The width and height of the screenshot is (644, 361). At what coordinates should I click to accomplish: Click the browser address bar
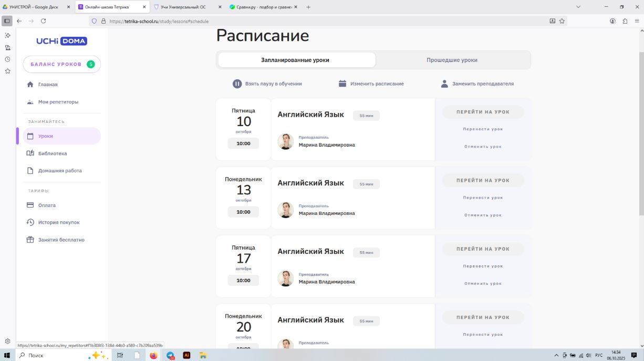(x=315, y=21)
